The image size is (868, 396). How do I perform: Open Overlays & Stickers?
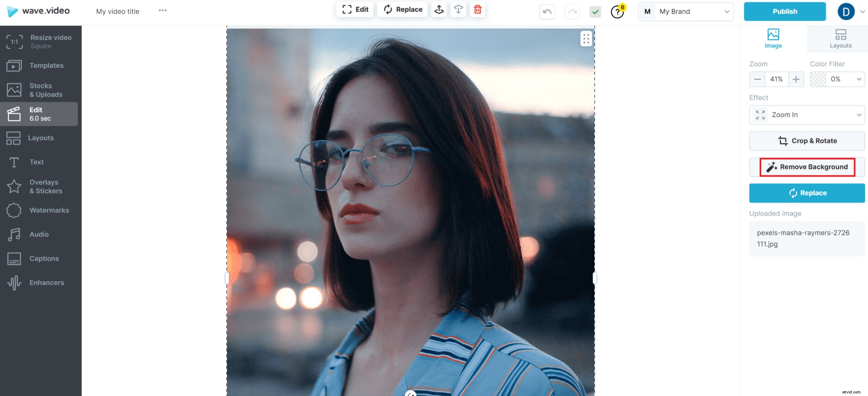[x=43, y=186]
